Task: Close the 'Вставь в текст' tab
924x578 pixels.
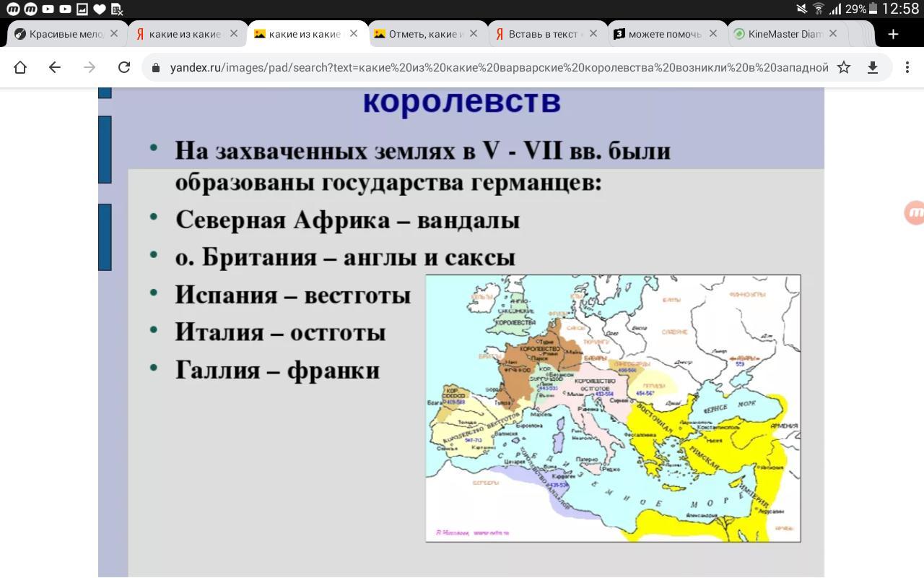Action: 593,33
